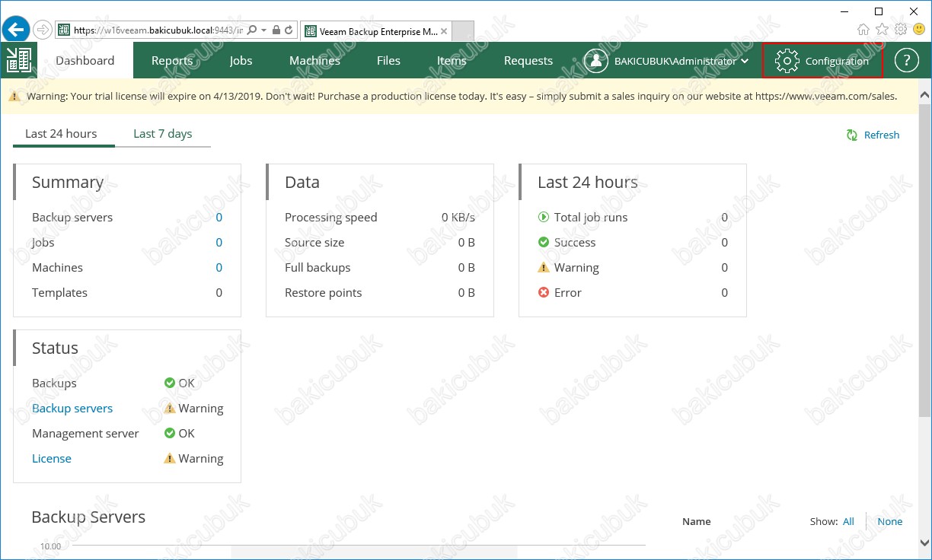Viewport: 932px width, 560px height.
Task: Open the browser Home icon
Action: (x=863, y=30)
